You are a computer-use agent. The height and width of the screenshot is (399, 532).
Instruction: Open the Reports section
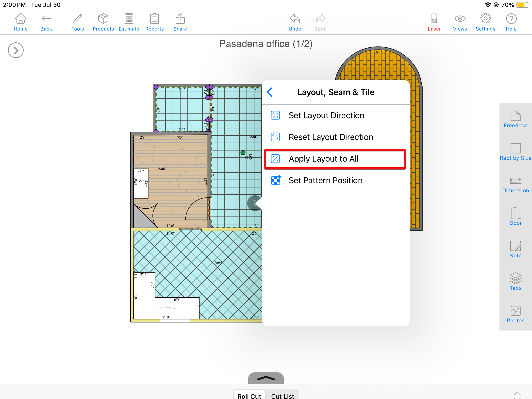(154, 22)
